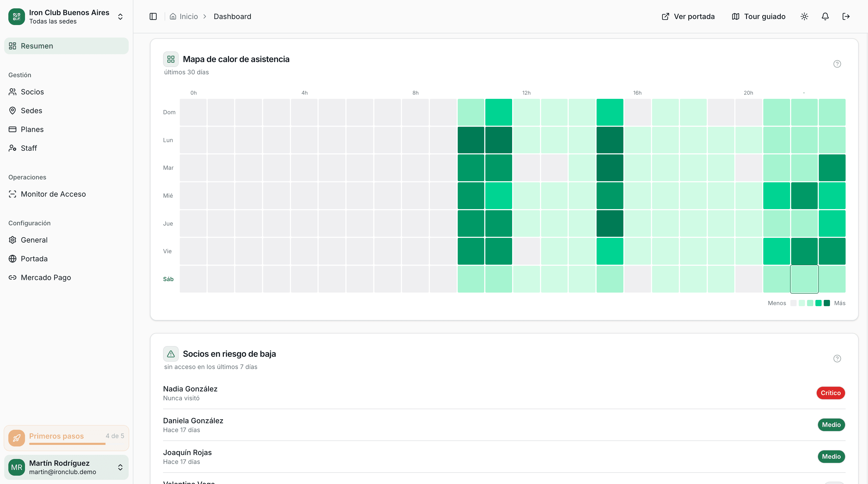Click the risk warning triangle icon

(x=171, y=354)
